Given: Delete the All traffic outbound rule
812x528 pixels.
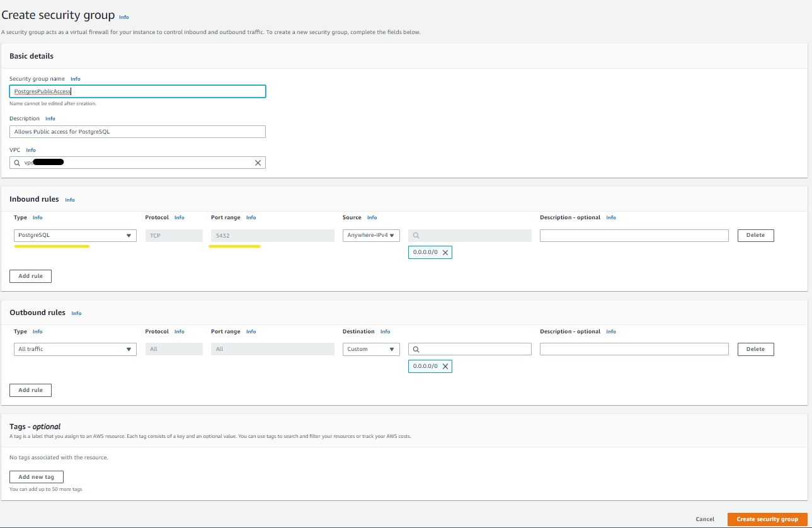Looking at the screenshot, I should (x=755, y=349).
